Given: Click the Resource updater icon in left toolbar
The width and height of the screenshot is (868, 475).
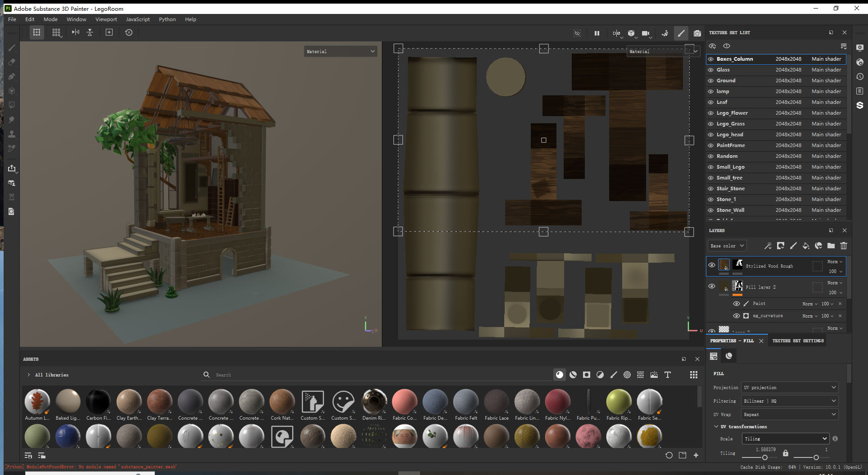Looking at the screenshot, I should point(12,211).
